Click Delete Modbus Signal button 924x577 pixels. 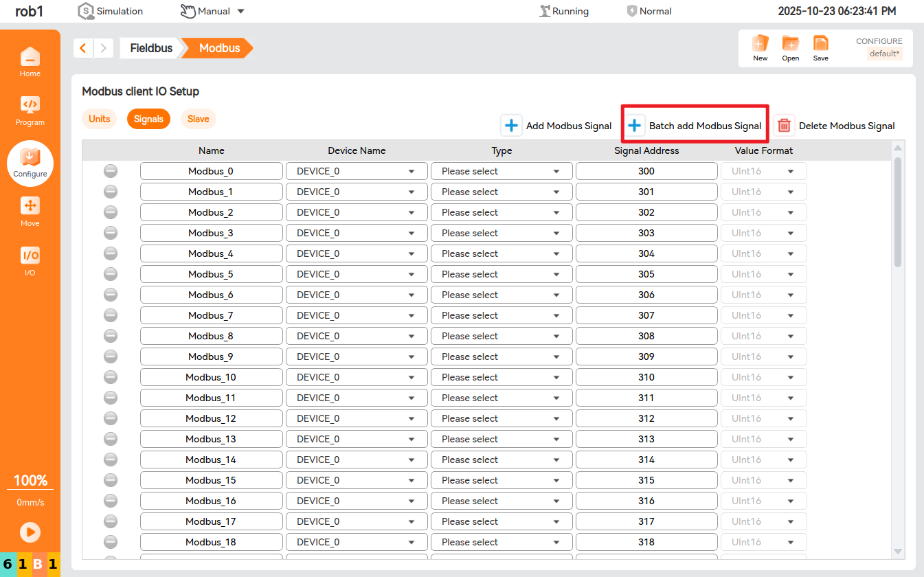click(x=836, y=126)
